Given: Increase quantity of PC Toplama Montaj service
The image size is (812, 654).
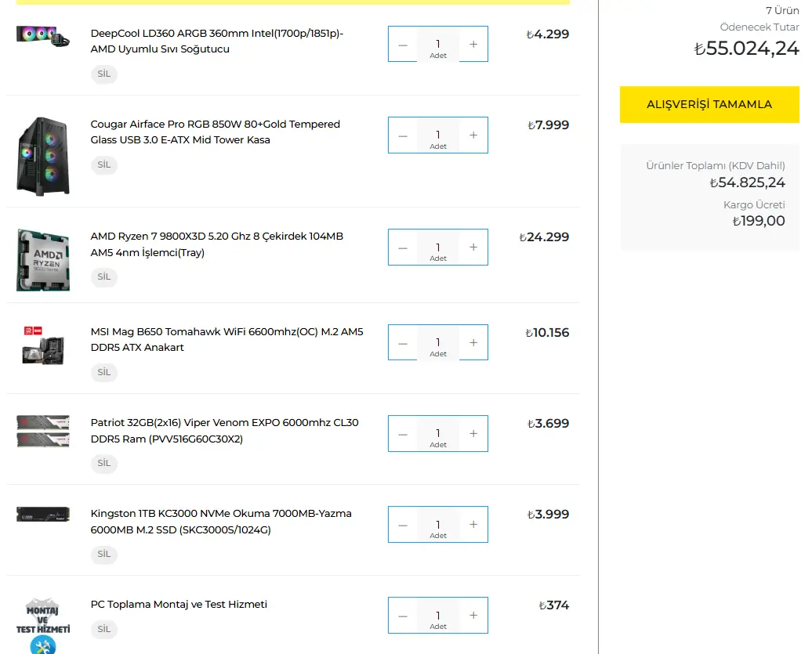Looking at the screenshot, I should coord(473,615).
